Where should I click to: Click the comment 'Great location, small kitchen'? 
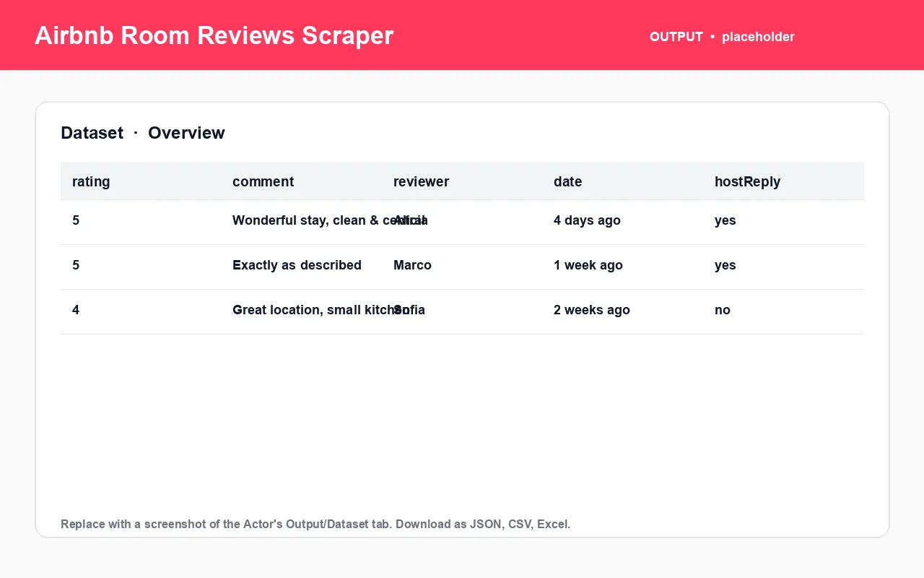[x=321, y=310]
